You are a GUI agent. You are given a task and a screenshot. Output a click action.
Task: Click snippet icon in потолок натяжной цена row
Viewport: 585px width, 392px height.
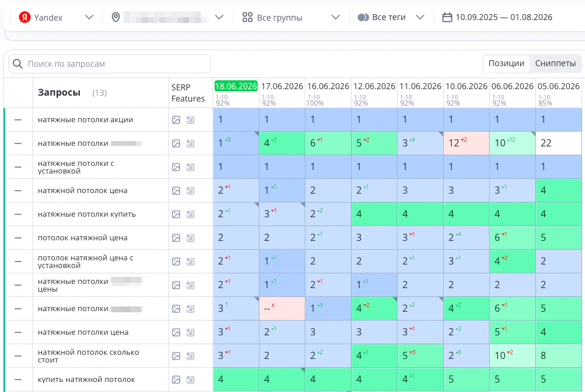pyautogui.click(x=190, y=238)
